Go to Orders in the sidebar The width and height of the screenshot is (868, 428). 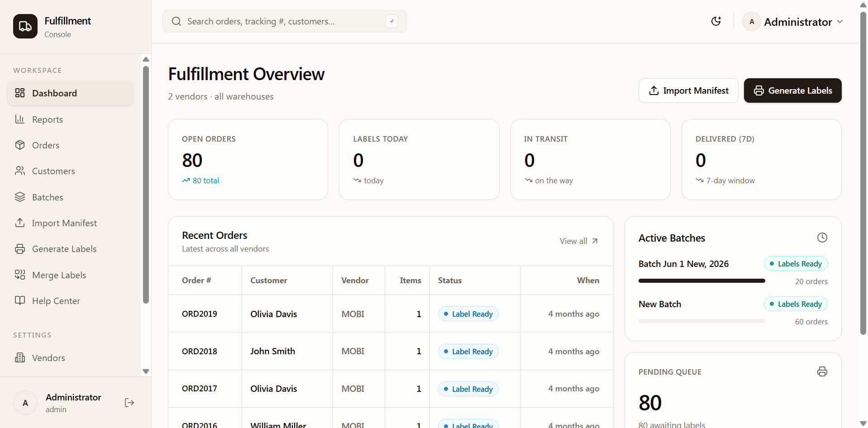(70, 145)
